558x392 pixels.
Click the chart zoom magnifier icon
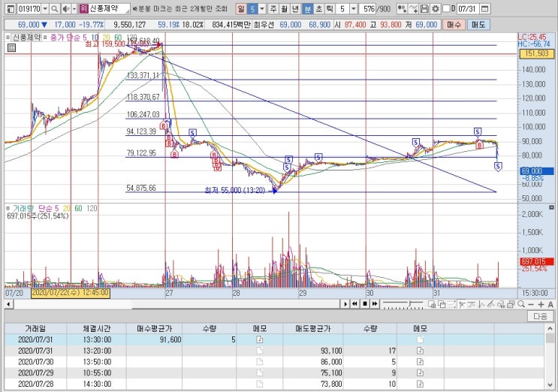point(520,304)
